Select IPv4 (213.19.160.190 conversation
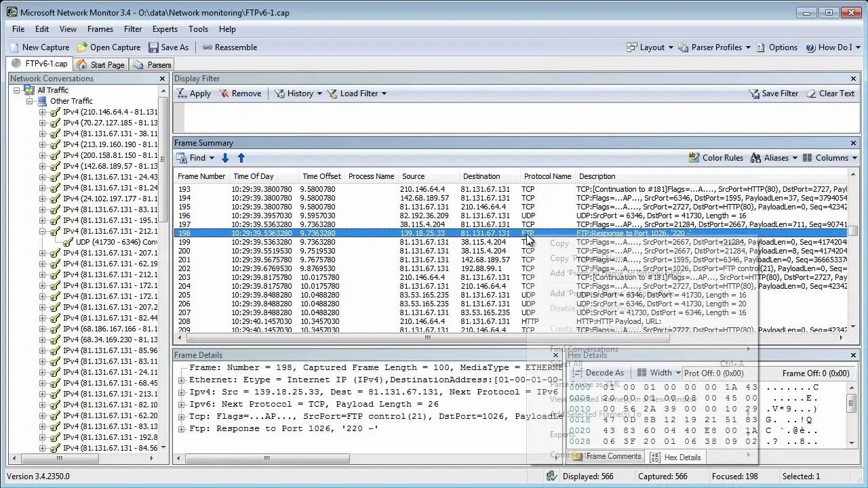Screen dimensions: 868x488 [110, 144]
